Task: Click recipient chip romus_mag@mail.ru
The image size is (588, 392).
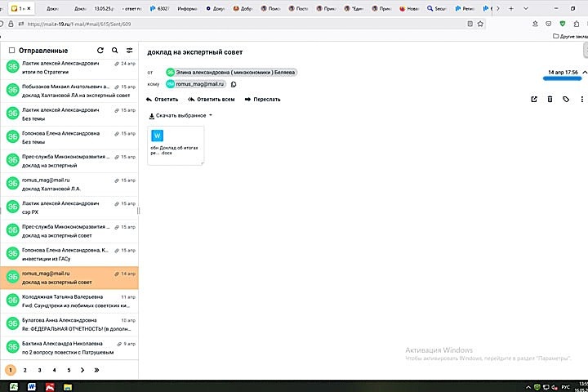Action: [x=196, y=84]
